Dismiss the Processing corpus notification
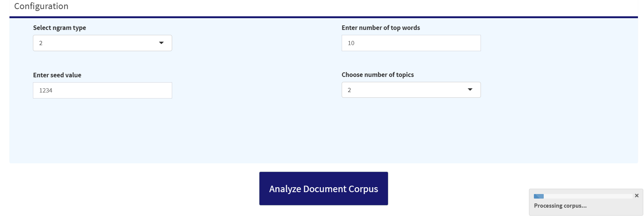644x216 pixels. (636, 196)
